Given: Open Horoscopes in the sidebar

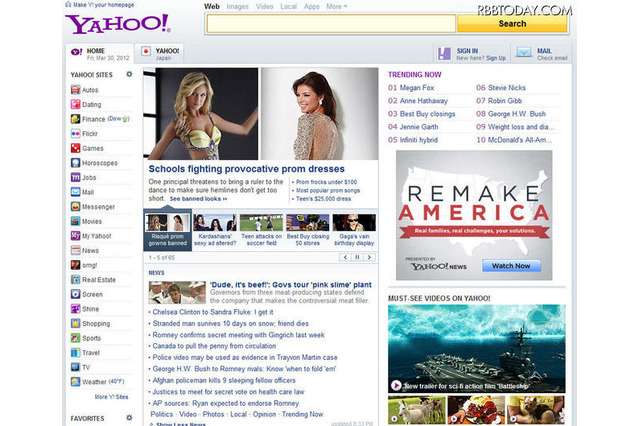Looking at the screenshot, I should coord(99,162).
